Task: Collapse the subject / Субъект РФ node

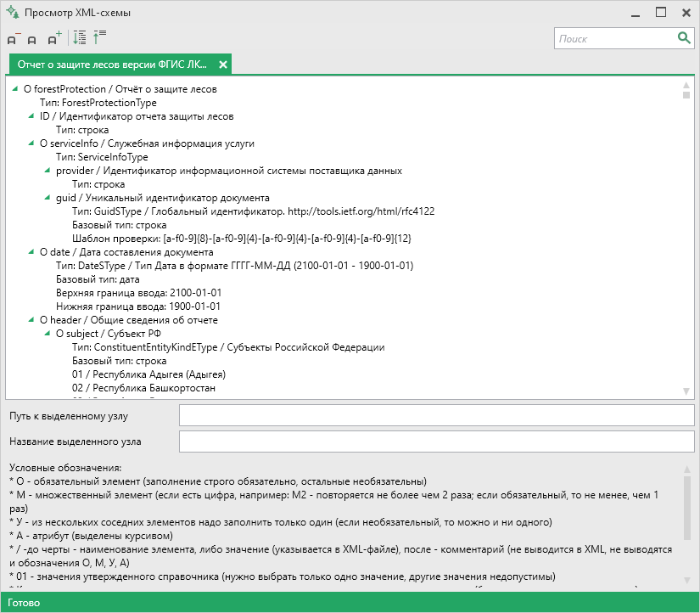Action: 48,334
